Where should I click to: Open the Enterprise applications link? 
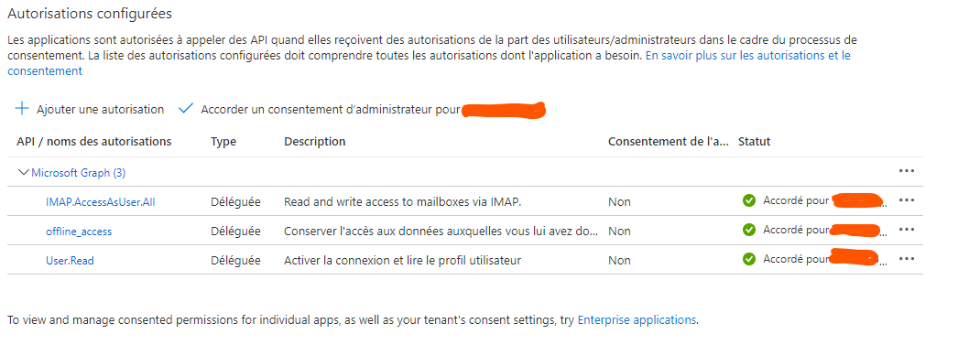[637, 320]
